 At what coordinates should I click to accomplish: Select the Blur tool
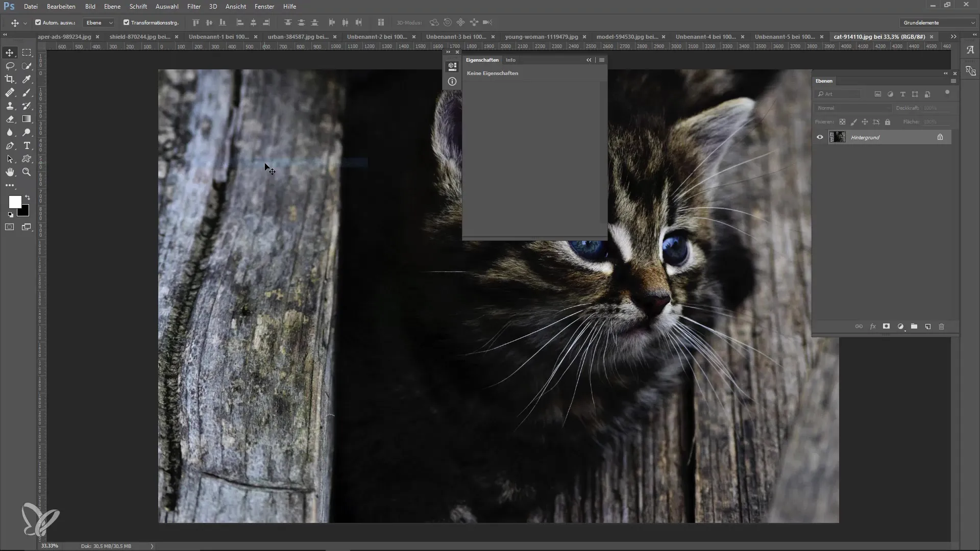click(x=10, y=132)
